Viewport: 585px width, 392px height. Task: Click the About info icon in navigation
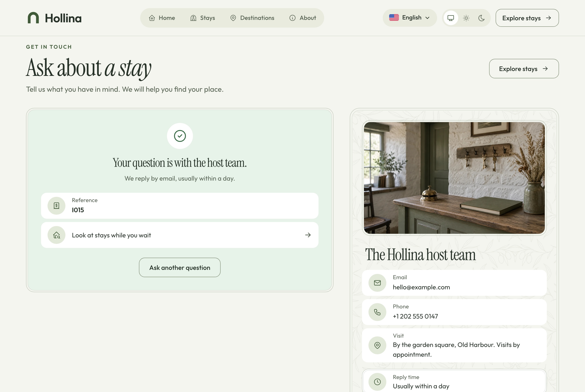[x=292, y=18]
